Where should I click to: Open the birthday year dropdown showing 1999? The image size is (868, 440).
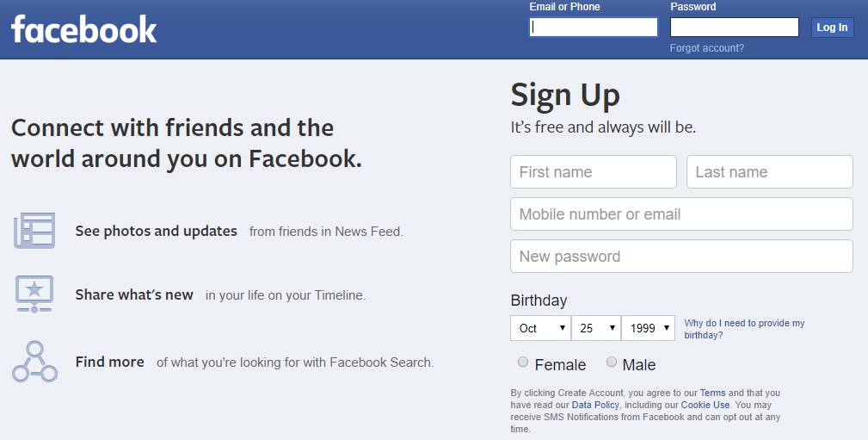tap(649, 328)
